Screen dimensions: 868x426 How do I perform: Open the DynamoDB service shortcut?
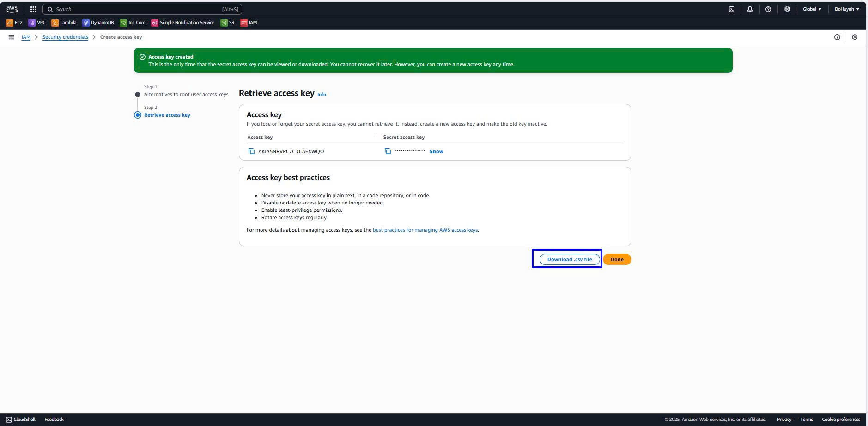pyautogui.click(x=98, y=23)
